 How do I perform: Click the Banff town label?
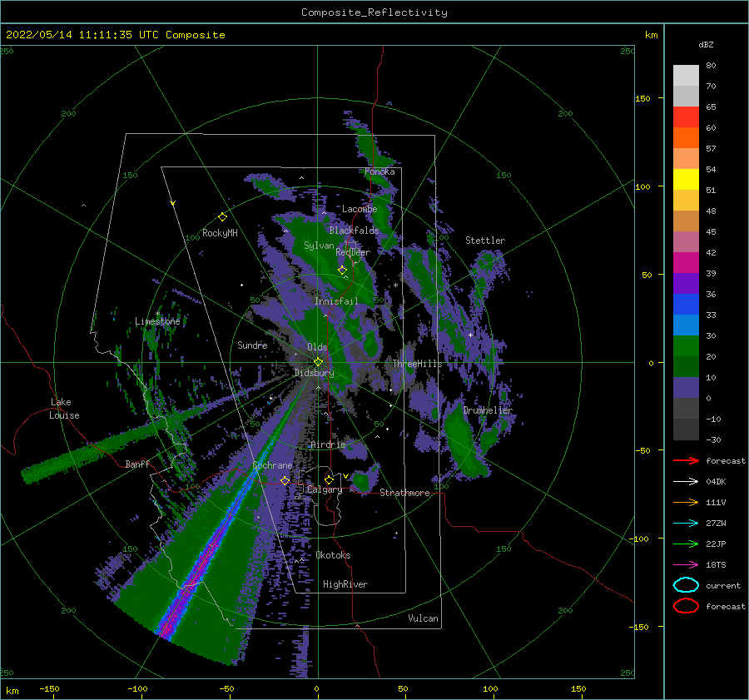[x=137, y=464]
